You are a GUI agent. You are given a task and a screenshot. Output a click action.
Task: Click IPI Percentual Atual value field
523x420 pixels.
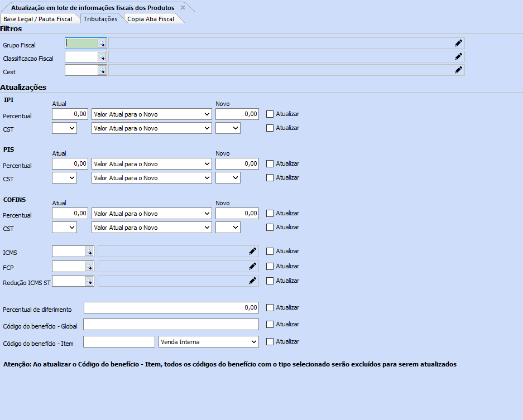70,114
